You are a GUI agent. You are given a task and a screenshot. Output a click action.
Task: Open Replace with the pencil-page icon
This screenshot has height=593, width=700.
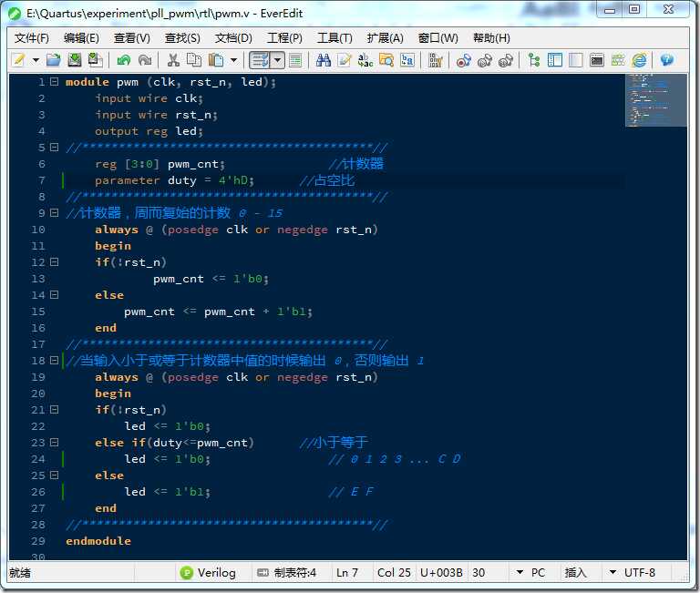[345, 60]
